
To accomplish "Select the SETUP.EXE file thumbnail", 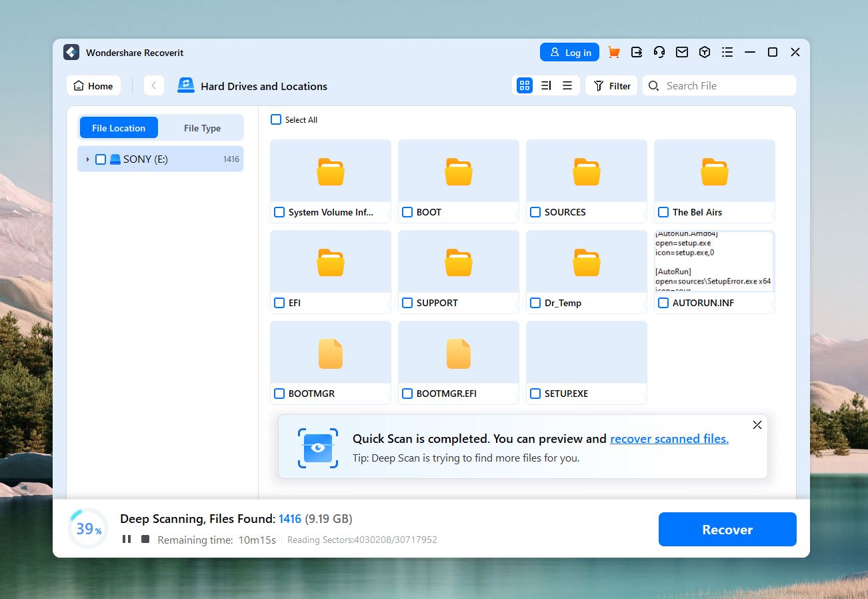I will coord(587,353).
